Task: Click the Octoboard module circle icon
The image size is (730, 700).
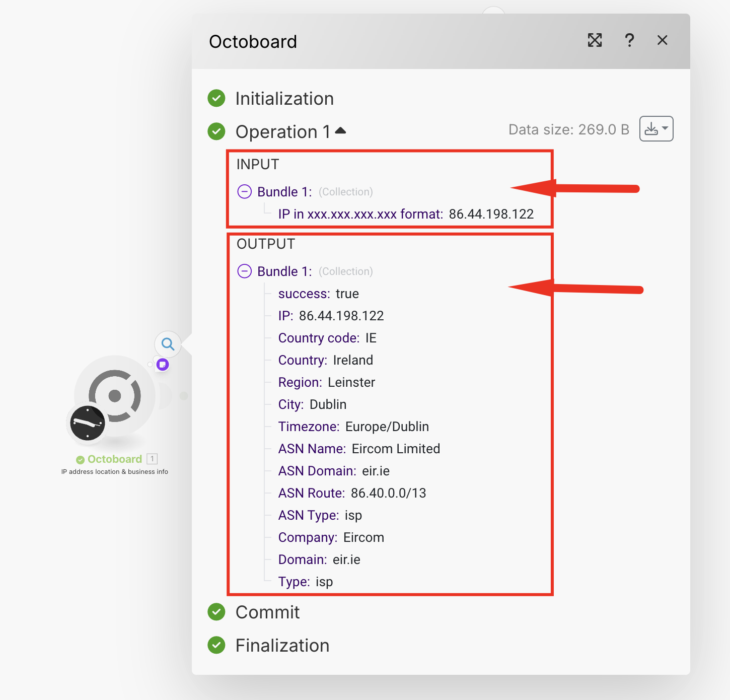Action: click(115, 395)
